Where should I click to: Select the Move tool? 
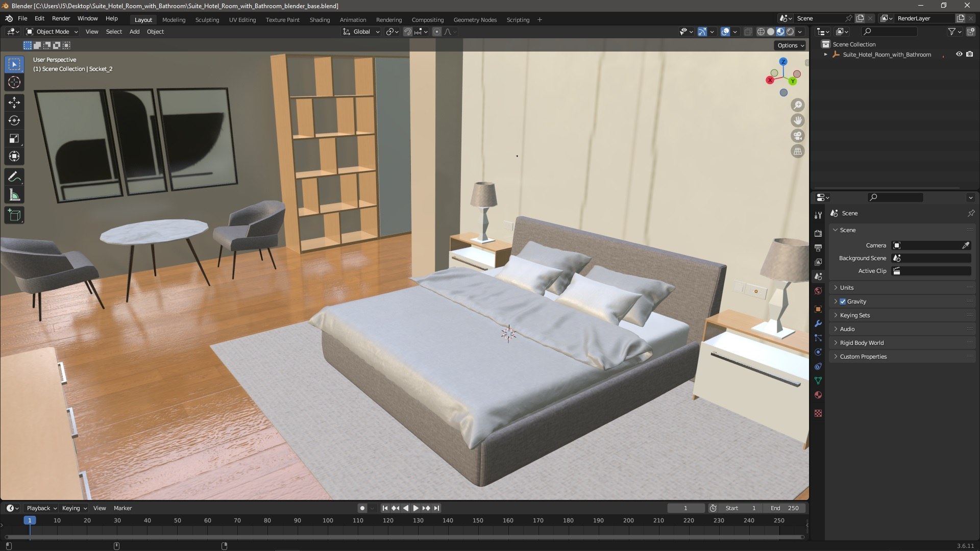(14, 103)
